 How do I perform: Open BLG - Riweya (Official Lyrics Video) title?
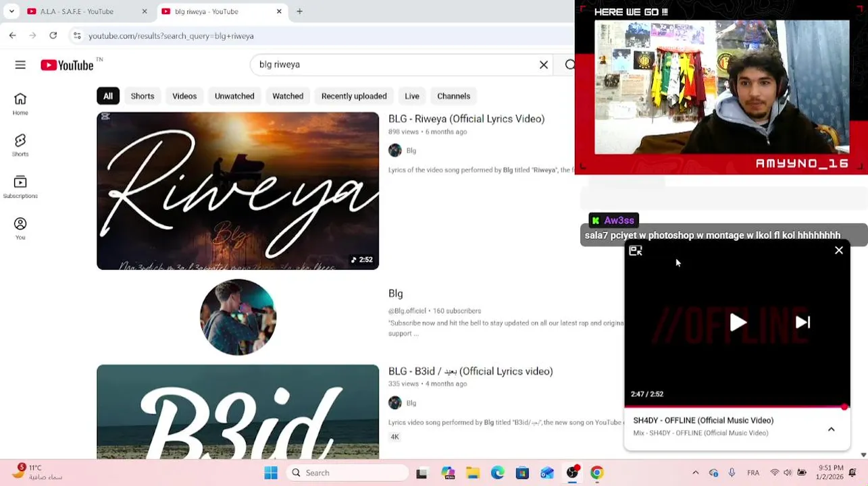(x=466, y=119)
